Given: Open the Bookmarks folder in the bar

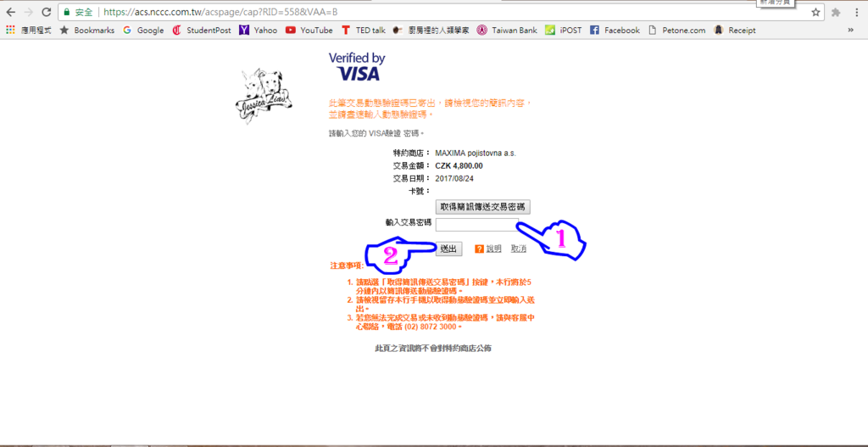Looking at the screenshot, I should [x=87, y=31].
